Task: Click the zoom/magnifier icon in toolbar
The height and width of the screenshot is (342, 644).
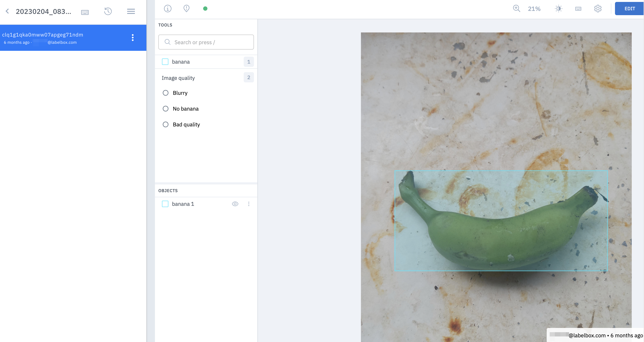Action: point(516,9)
